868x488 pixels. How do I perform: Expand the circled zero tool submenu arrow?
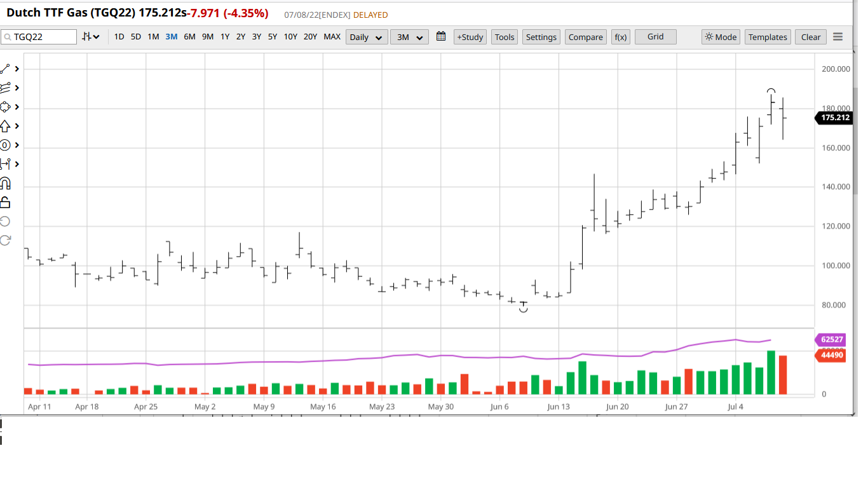tap(17, 145)
